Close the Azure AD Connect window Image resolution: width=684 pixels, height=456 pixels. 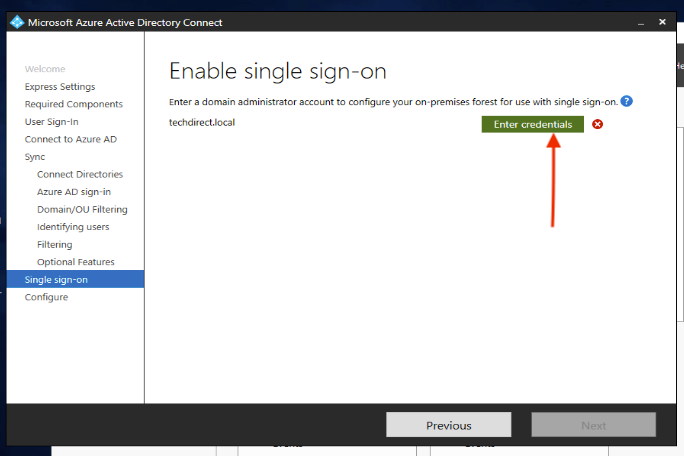tap(662, 22)
